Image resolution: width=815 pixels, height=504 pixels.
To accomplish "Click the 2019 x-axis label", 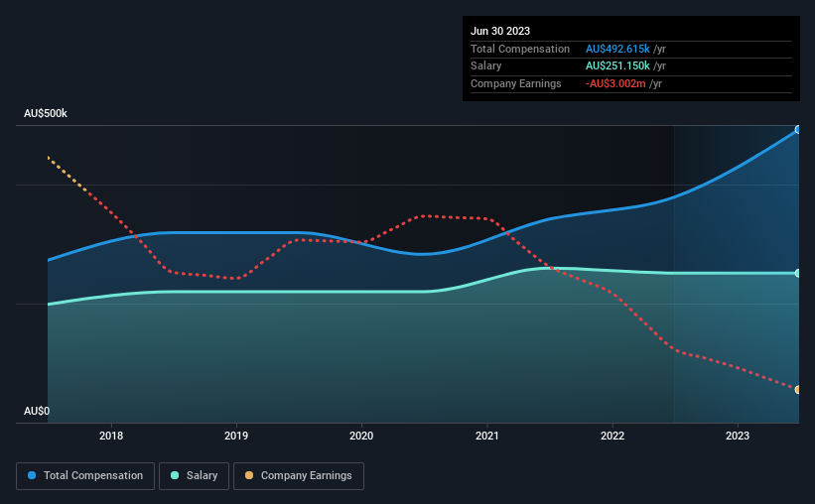I will click(236, 436).
